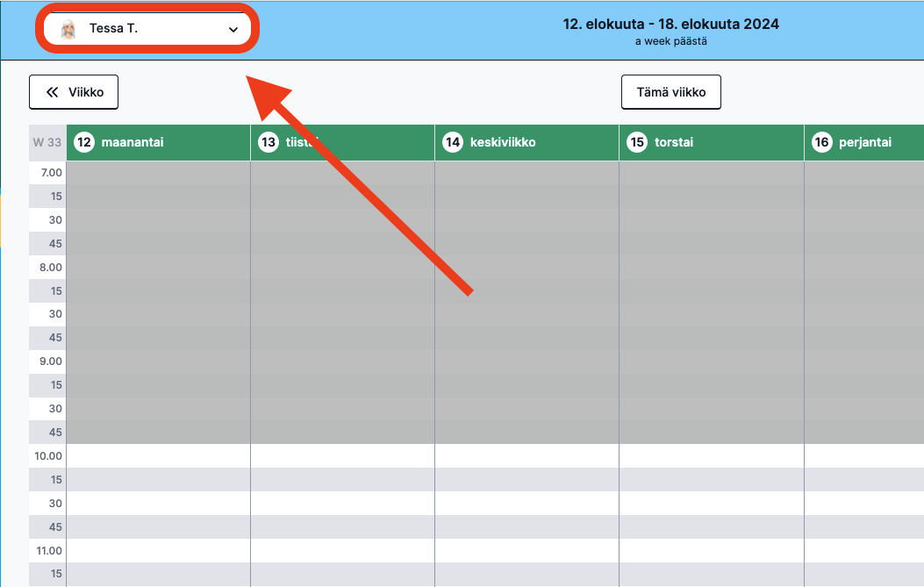Open the Tessa T. employee dropdown
The image size is (924, 587).
coord(147,28)
